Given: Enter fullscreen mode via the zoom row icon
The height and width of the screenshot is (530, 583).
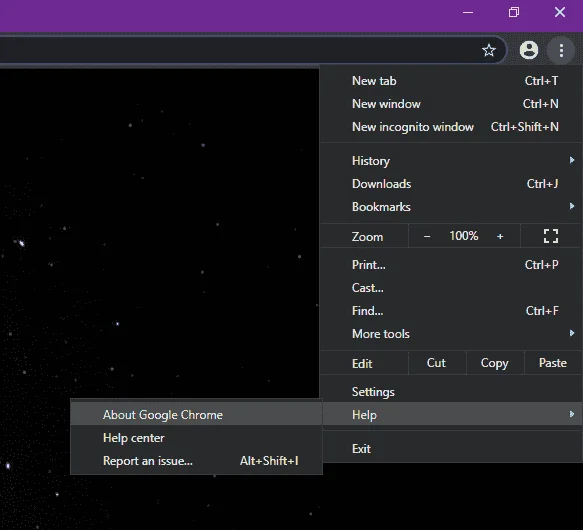Looking at the screenshot, I should tap(551, 236).
